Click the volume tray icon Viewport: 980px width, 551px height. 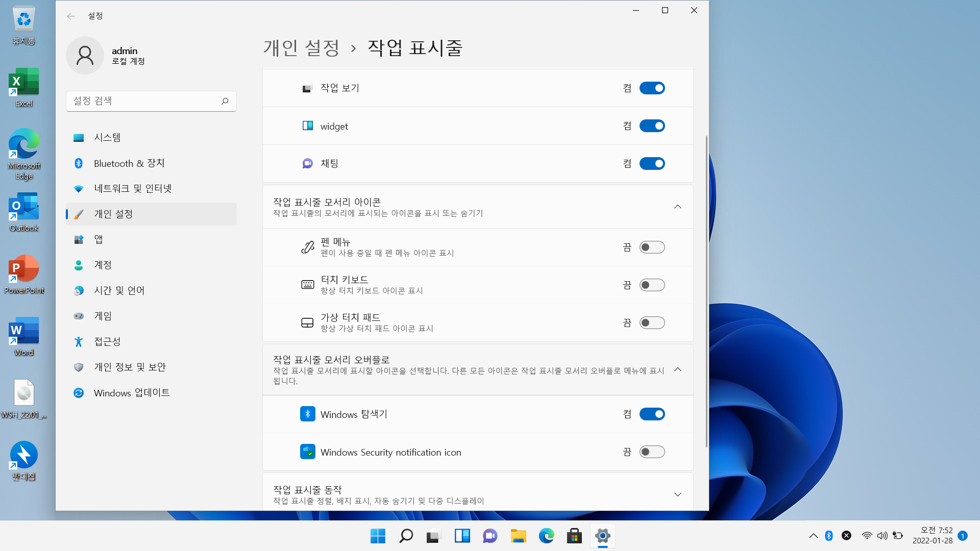(882, 536)
